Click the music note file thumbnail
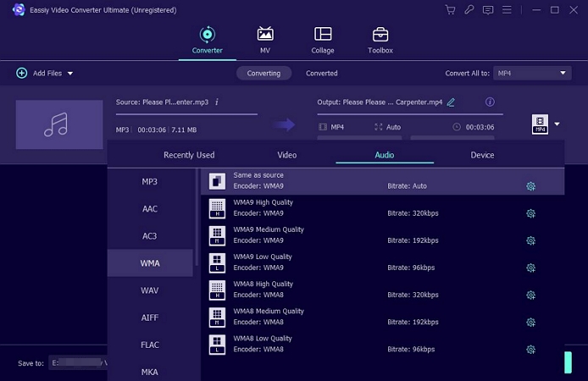The height and width of the screenshot is (381, 588). 59,124
